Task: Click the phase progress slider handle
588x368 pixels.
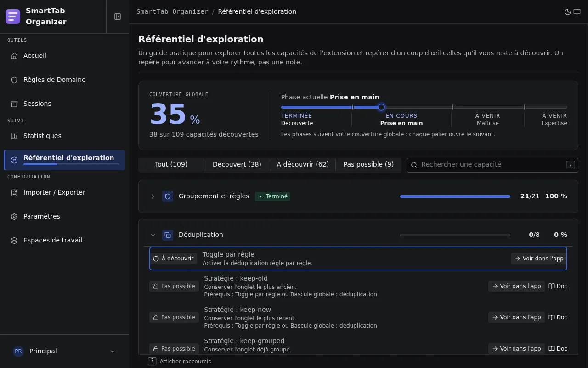Action: coord(381,107)
